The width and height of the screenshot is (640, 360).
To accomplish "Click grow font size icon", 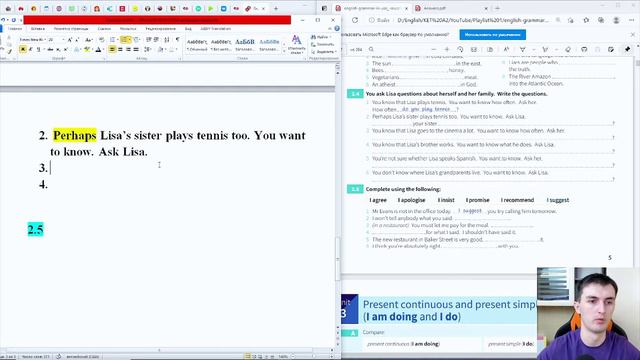I will [x=70, y=40].
